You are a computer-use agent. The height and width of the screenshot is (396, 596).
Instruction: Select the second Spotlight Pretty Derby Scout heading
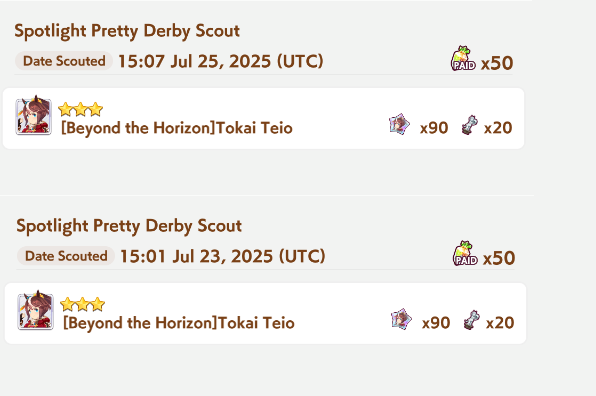tap(129, 226)
